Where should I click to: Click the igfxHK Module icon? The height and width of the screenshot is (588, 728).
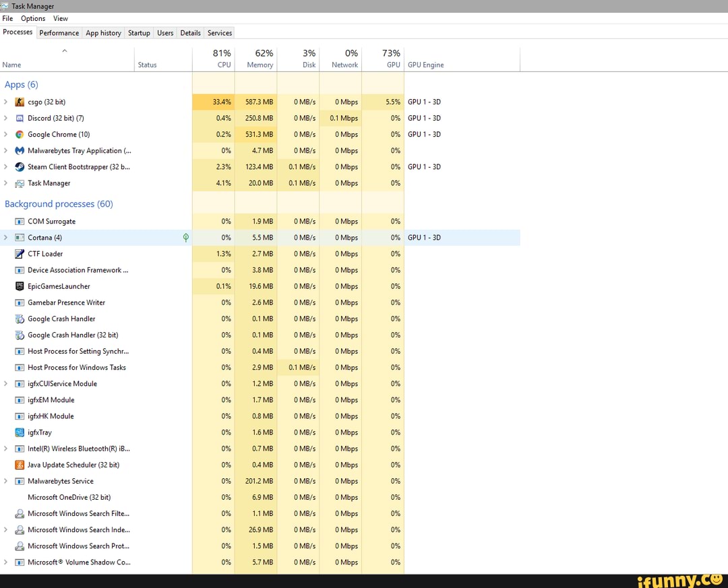click(20, 416)
